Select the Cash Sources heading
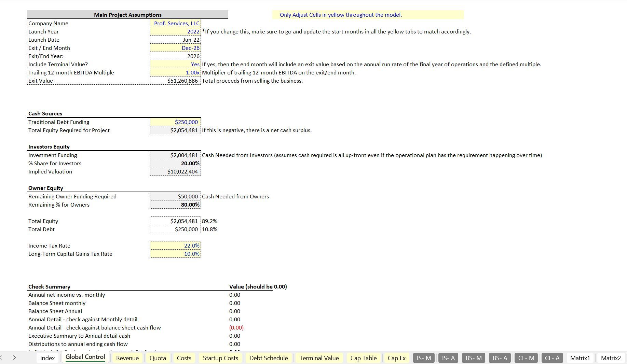This screenshot has height=364, width=627. coord(45,113)
